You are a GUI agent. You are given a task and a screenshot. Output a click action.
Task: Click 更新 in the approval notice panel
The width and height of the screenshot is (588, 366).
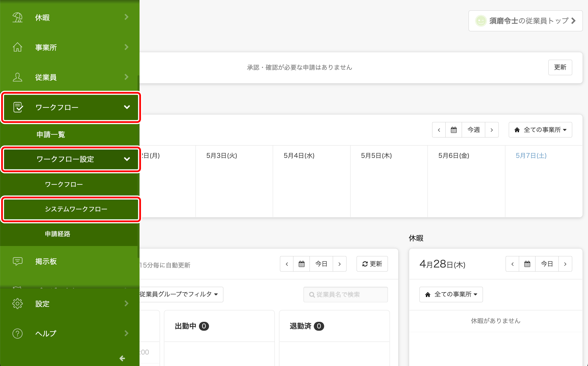click(x=560, y=67)
